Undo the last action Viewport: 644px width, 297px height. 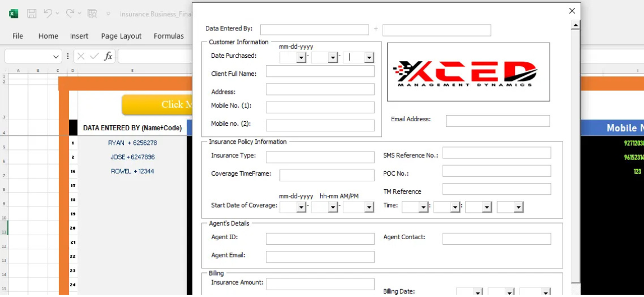pyautogui.click(x=48, y=13)
